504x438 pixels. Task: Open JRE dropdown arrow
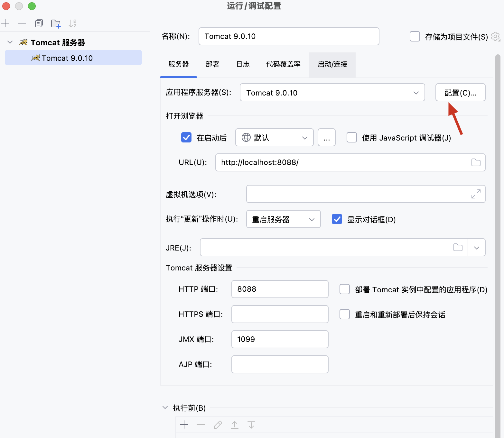(477, 247)
